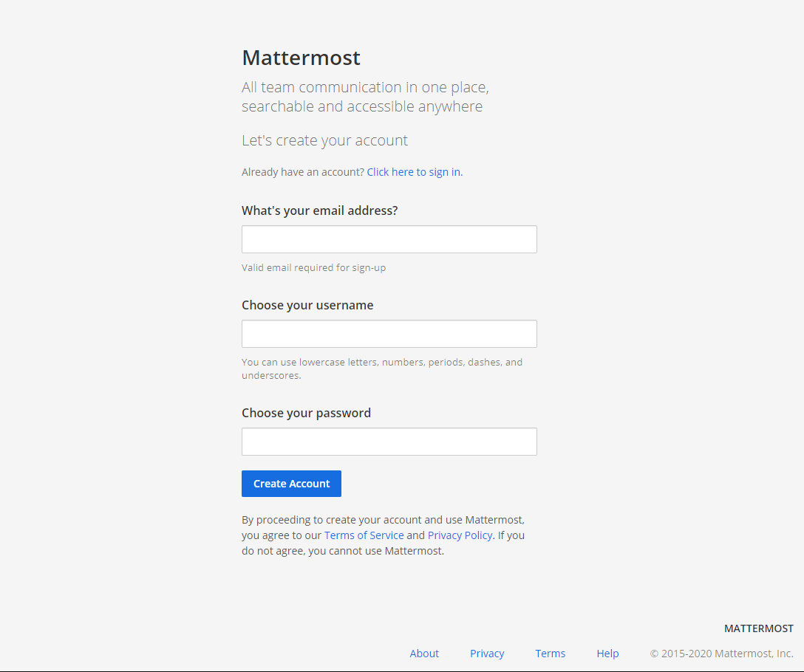Open the Privacy footer link
Image resolution: width=804 pixels, height=672 pixels.
tap(487, 654)
